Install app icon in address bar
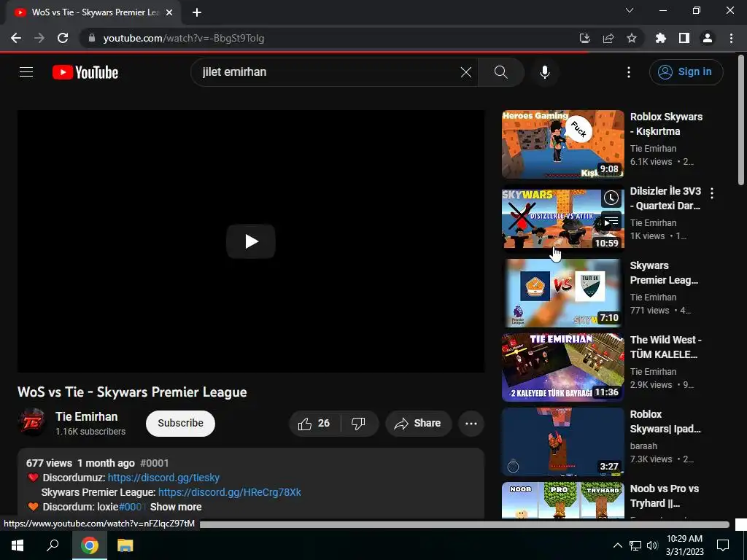Image resolution: width=747 pixels, height=560 pixels. 584,38
